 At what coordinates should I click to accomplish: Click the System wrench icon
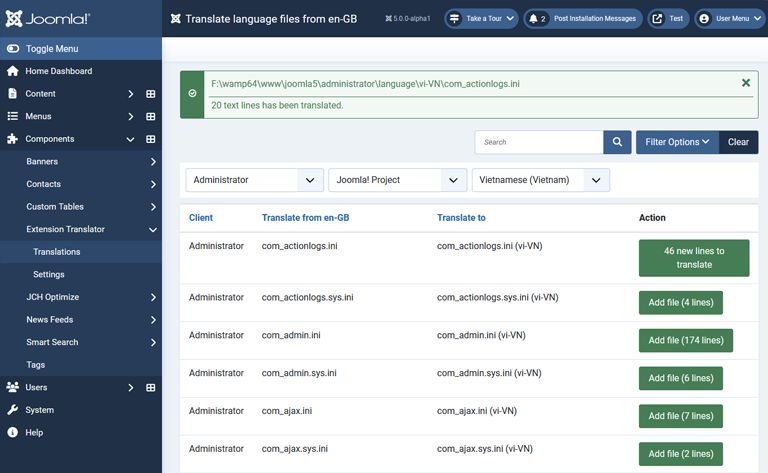click(x=13, y=409)
